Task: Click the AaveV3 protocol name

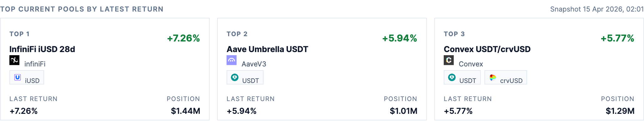Action: (254, 64)
